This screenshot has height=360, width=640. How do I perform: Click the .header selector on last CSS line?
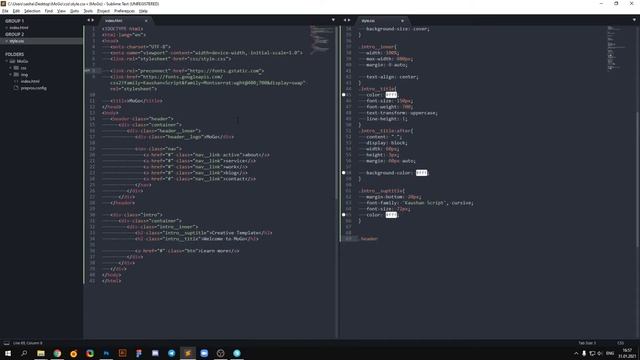coord(369,239)
